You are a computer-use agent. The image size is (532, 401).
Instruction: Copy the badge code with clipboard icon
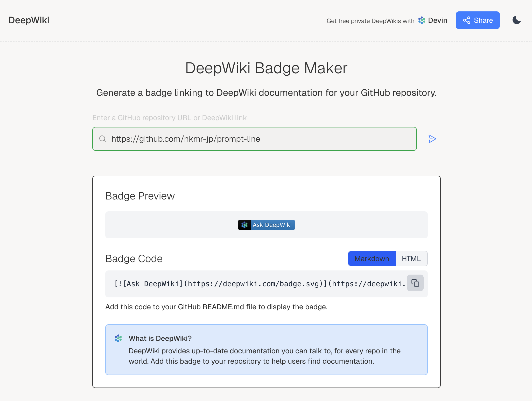pos(415,283)
